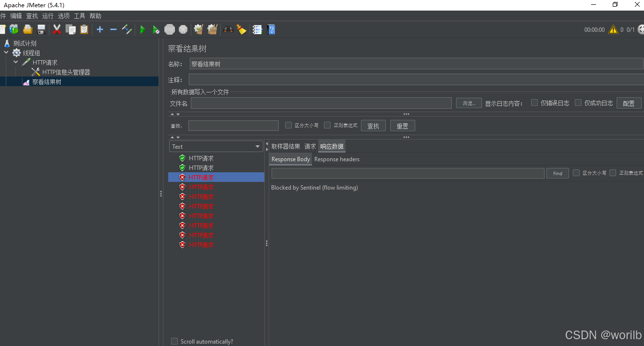This screenshot has height=346, width=644.
Task: Enable Scroll automatically? checkbox
Action: click(x=174, y=341)
